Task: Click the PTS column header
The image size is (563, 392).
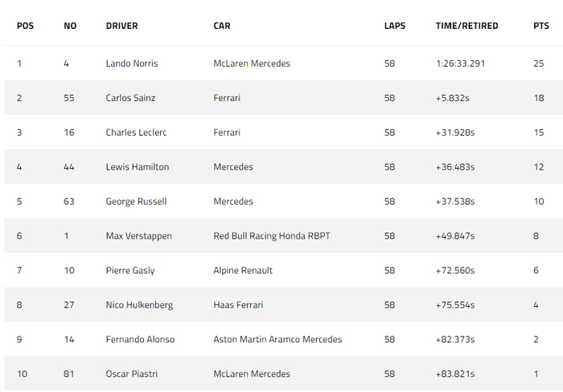Action: [541, 26]
